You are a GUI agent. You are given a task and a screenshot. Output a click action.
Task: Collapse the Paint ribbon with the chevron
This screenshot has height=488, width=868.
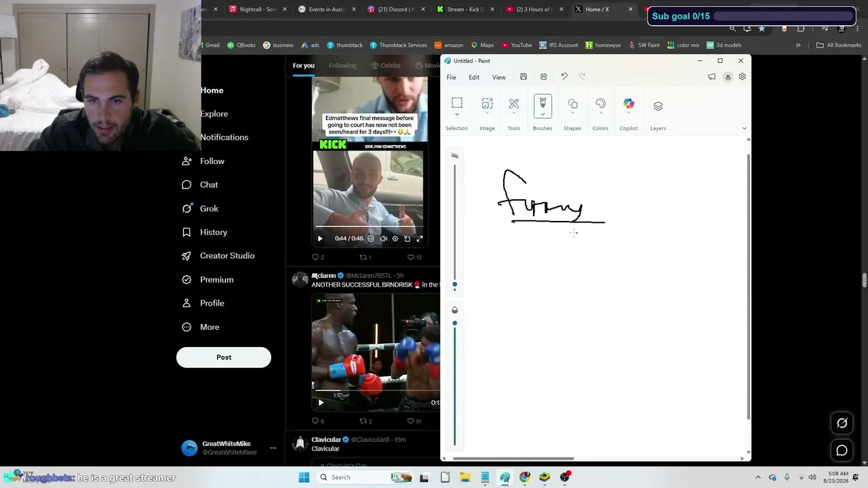[744, 128]
